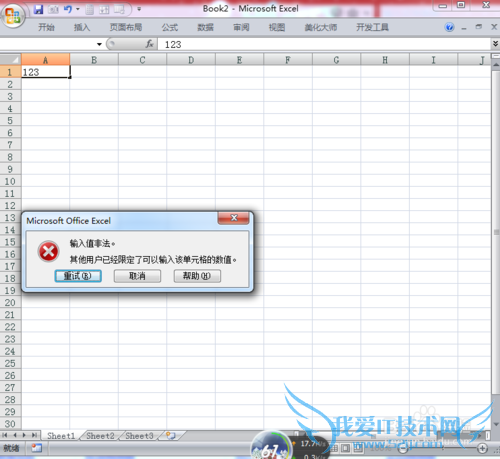Open the 审阅 ribbon tab
500x459 pixels.
[241, 27]
